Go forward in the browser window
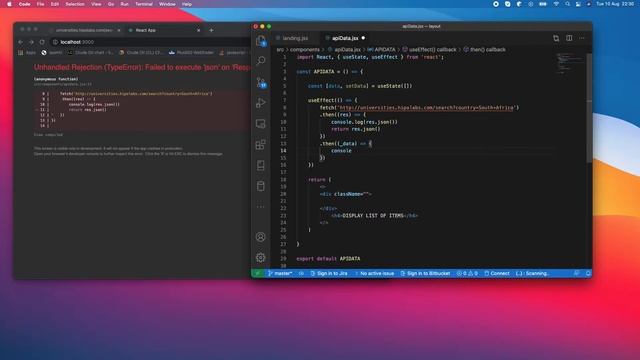 [x=31, y=42]
